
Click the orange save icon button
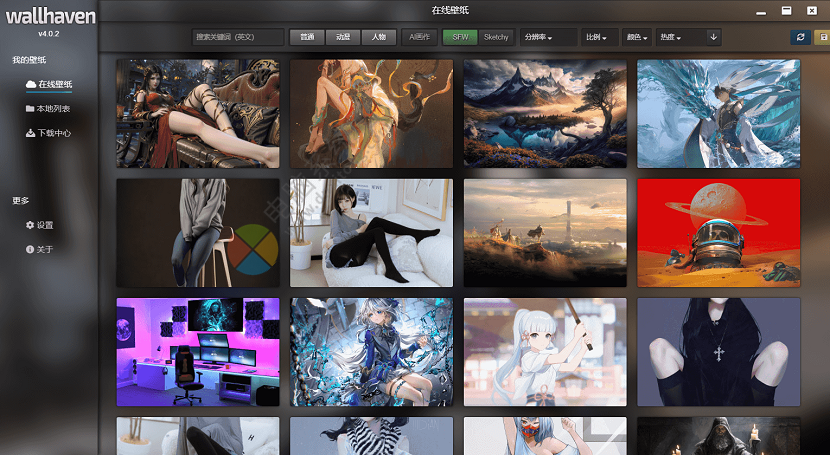[822, 37]
